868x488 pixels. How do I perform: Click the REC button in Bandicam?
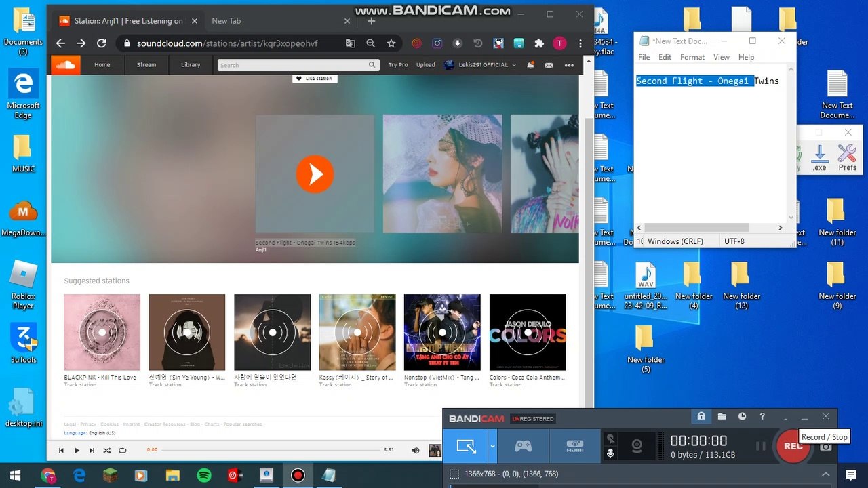pos(793,446)
